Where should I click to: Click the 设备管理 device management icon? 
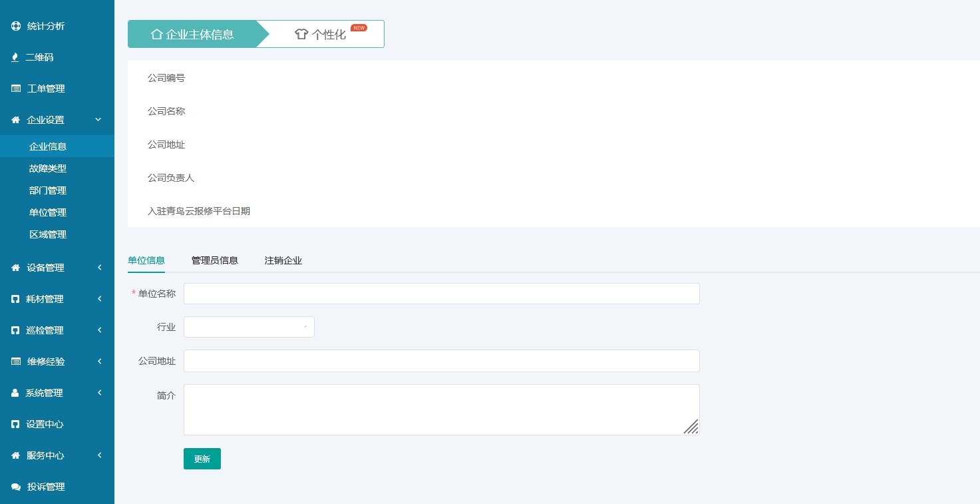click(x=15, y=268)
